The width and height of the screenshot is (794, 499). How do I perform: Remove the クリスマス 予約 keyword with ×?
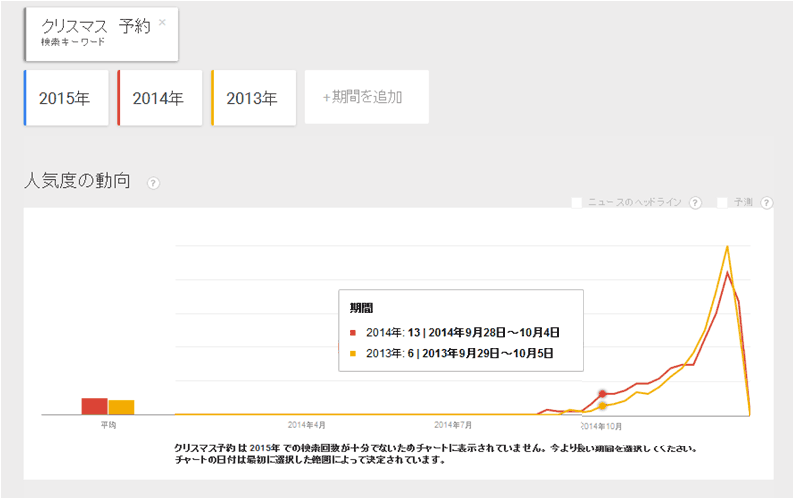pyautogui.click(x=163, y=22)
